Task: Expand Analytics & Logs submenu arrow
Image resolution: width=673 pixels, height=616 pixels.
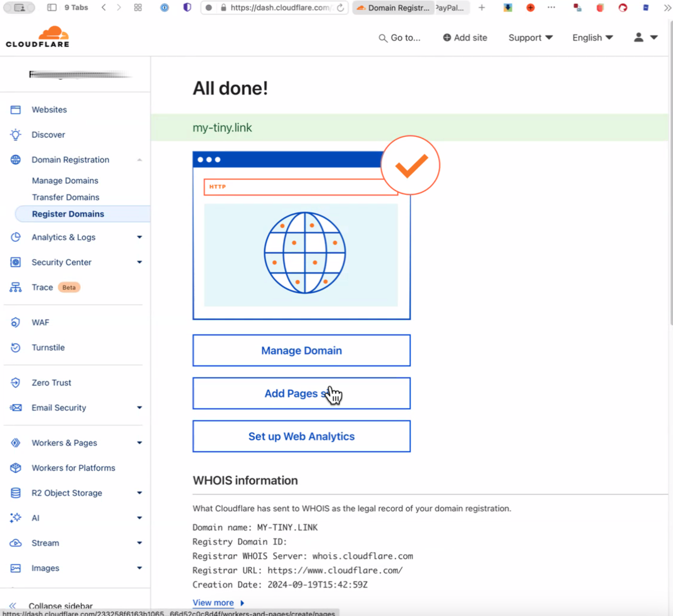Action: [x=140, y=237]
